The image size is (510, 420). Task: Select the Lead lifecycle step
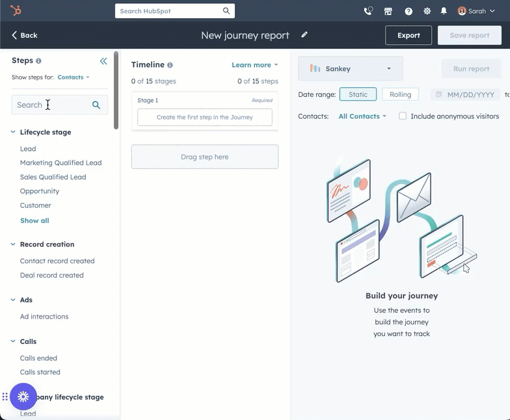click(28, 149)
